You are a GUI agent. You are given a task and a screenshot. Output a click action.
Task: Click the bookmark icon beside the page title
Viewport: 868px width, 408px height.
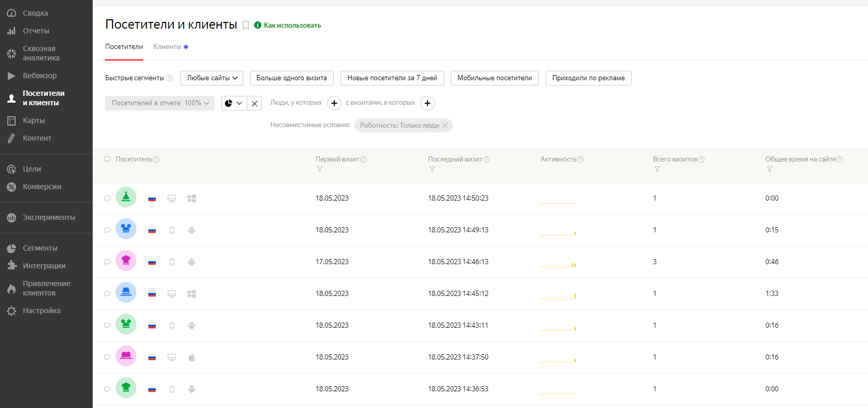click(246, 26)
